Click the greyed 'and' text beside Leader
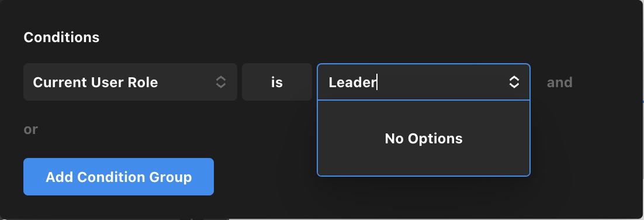This screenshot has width=644, height=220. 559,82
